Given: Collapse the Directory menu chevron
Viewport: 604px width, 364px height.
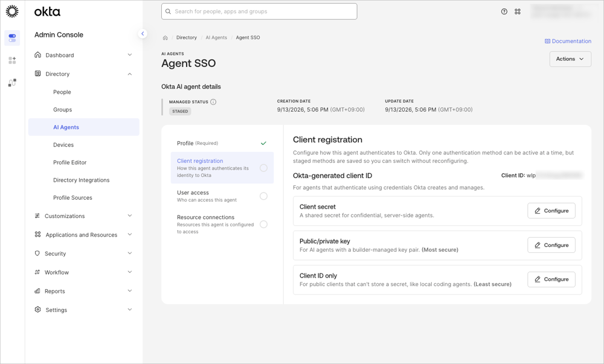Looking at the screenshot, I should tap(130, 74).
